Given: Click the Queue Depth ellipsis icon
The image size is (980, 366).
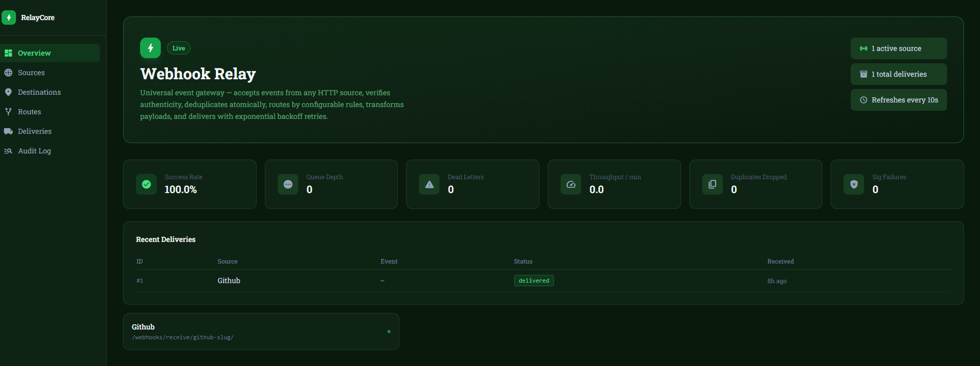Looking at the screenshot, I should point(288,184).
